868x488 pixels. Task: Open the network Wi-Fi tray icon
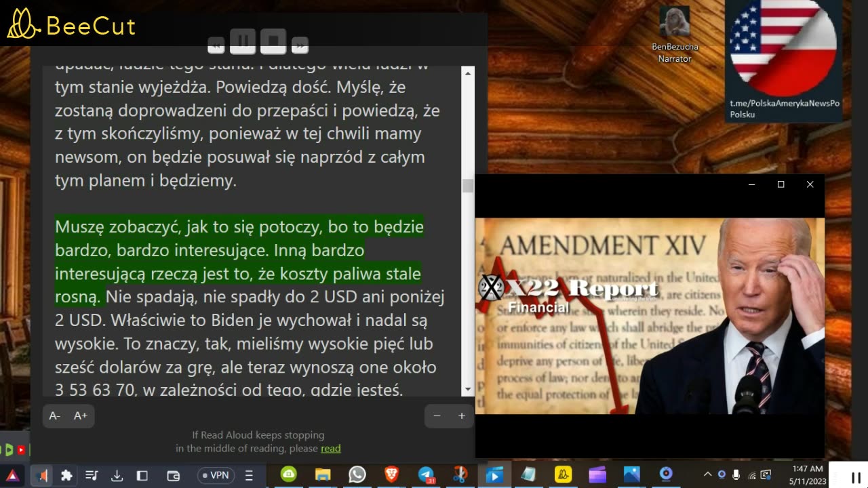[x=751, y=474]
